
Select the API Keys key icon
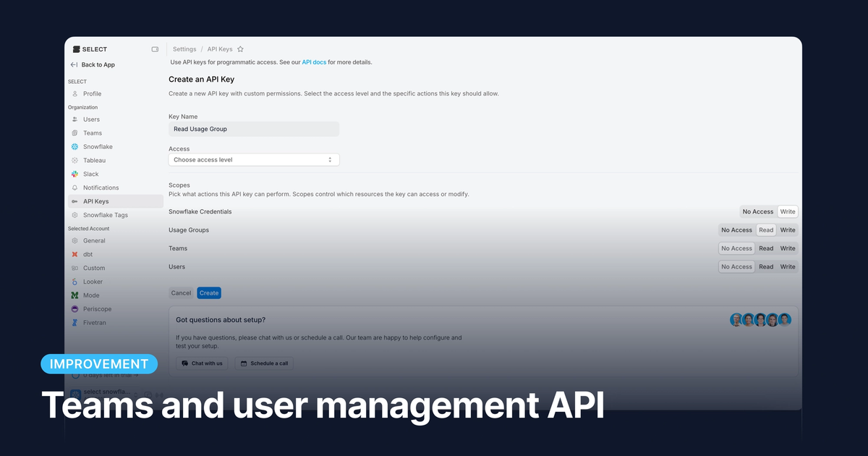click(74, 201)
